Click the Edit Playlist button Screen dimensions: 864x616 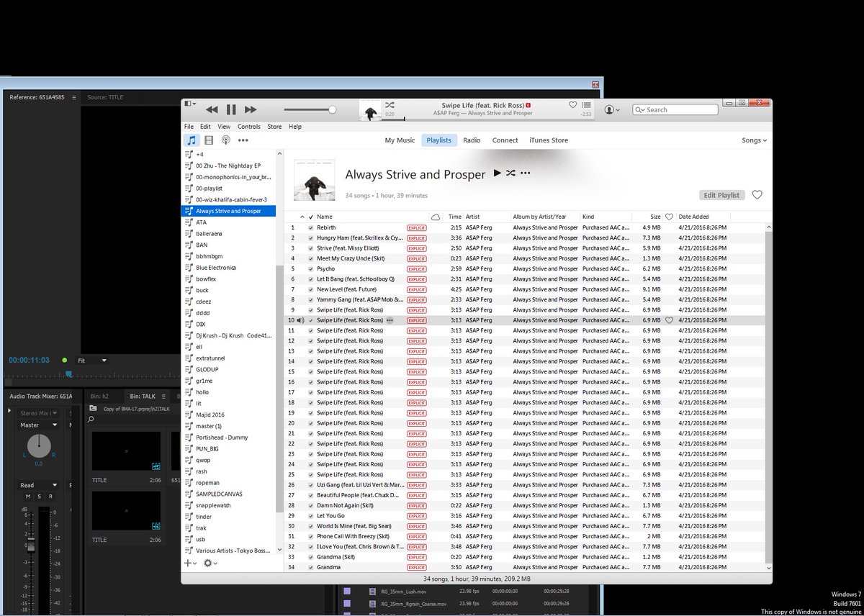(x=721, y=195)
